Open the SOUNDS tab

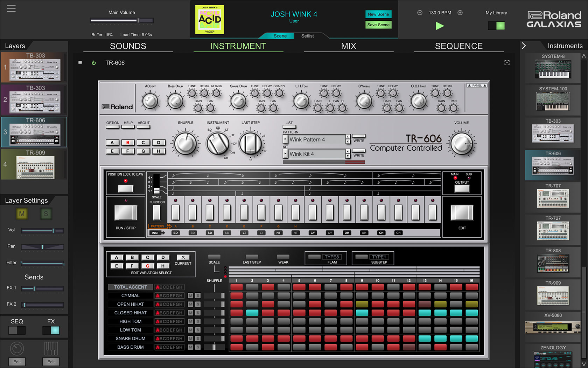tap(128, 46)
